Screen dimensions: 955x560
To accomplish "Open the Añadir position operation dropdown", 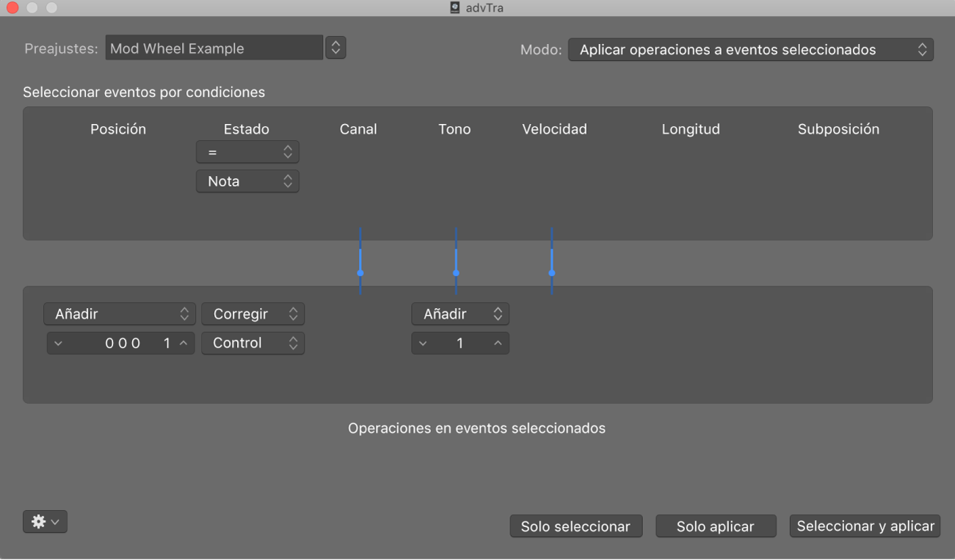I will point(120,314).
